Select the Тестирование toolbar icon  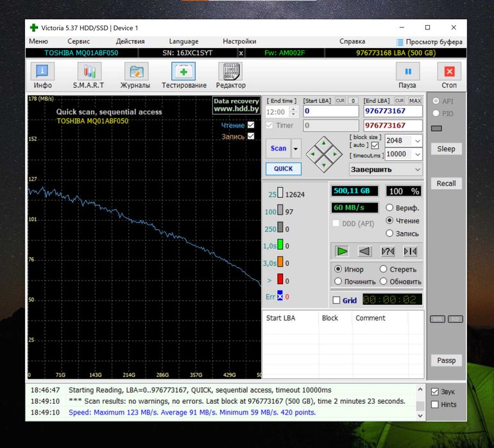[x=183, y=72]
